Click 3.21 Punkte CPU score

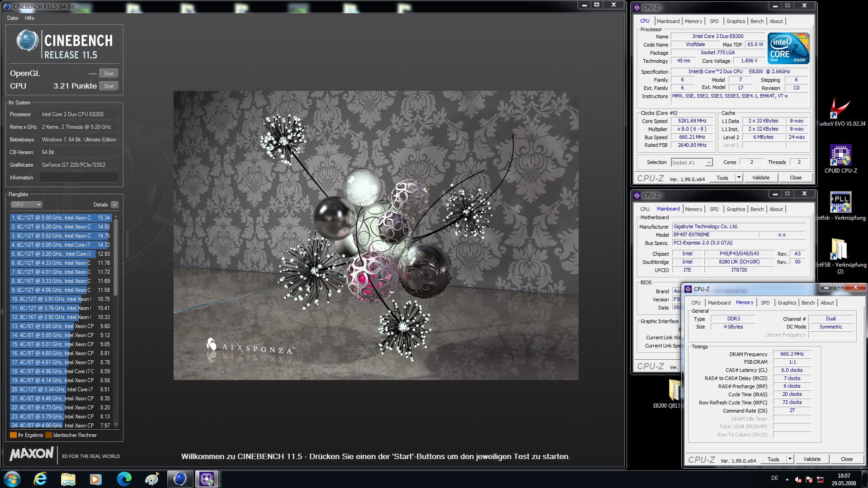[75, 86]
